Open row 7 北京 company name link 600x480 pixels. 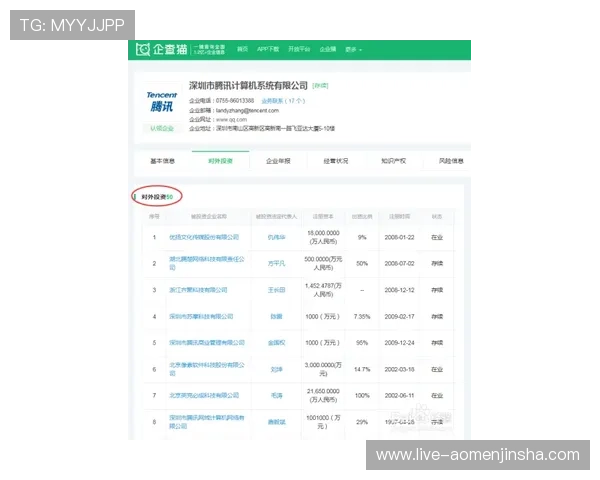coord(204,395)
